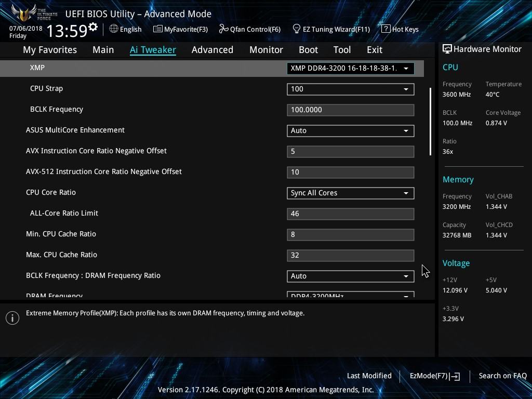The height and width of the screenshot is (399, 532).
Task: Open the XMP profile dropdown
Action: point(351,68)
